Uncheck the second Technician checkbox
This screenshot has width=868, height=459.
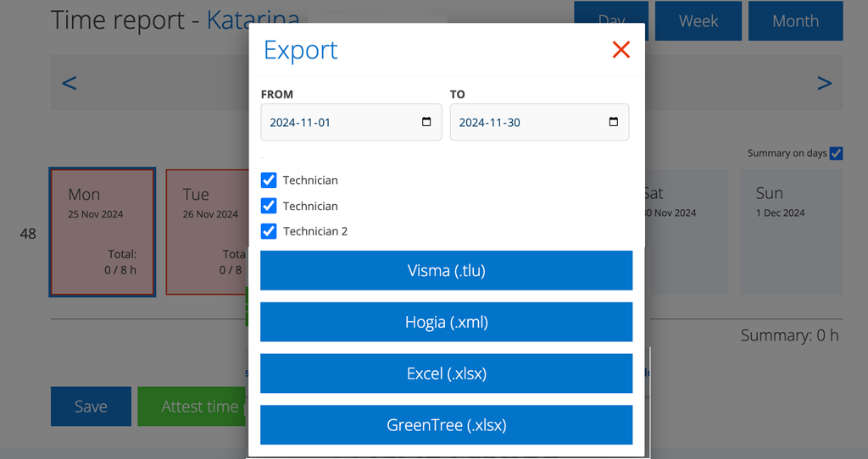point(269,206)
